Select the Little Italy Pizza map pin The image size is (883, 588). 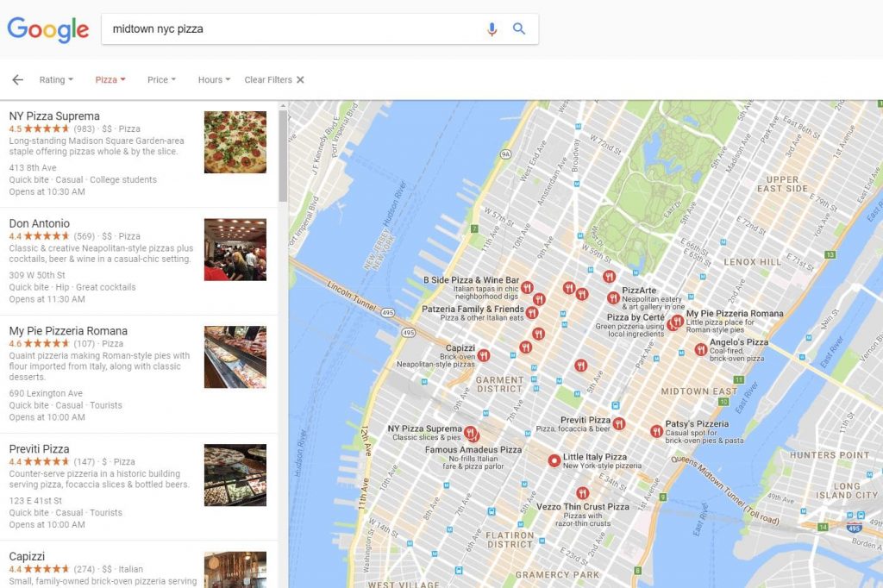(554, 460)
